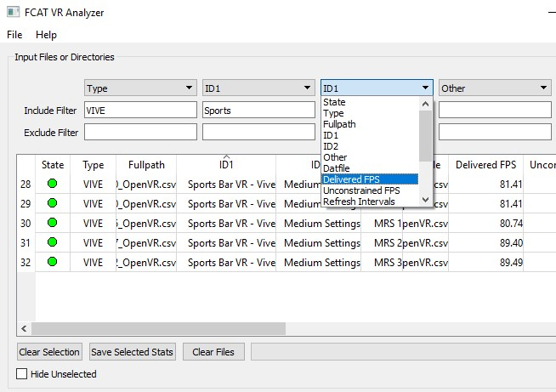Image resolution: width=556 pixels, height=392 pixels.
Task: Click the green state indicator in row 29
Action: pos(53,203)
